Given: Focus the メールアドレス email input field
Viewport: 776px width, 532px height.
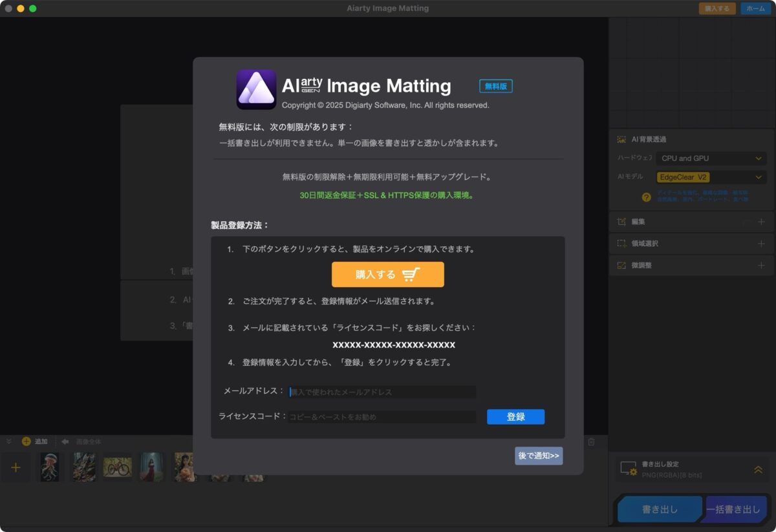Looking at the screenshot, I should [382, 392].
